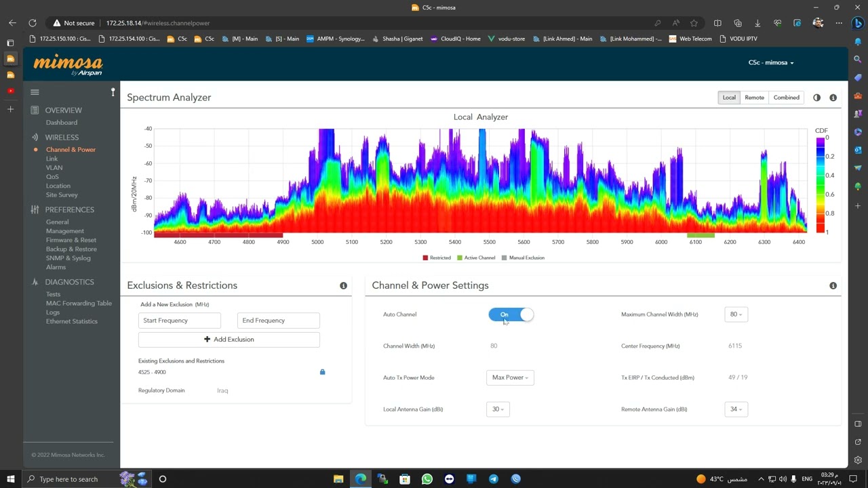Open WhatsApp from the taskbar
The width and height of the screenshot is (868, 488).
tap(427, 479)
